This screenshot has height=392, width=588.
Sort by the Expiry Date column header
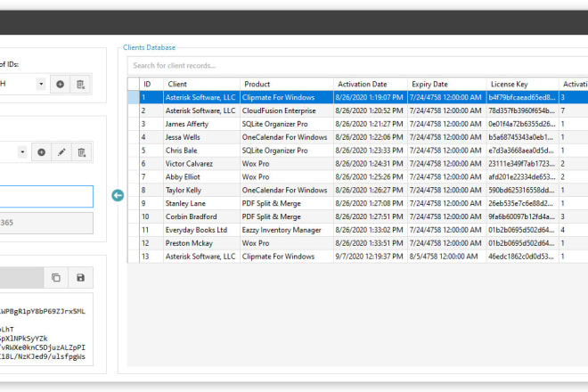click(x=447, y=84)
